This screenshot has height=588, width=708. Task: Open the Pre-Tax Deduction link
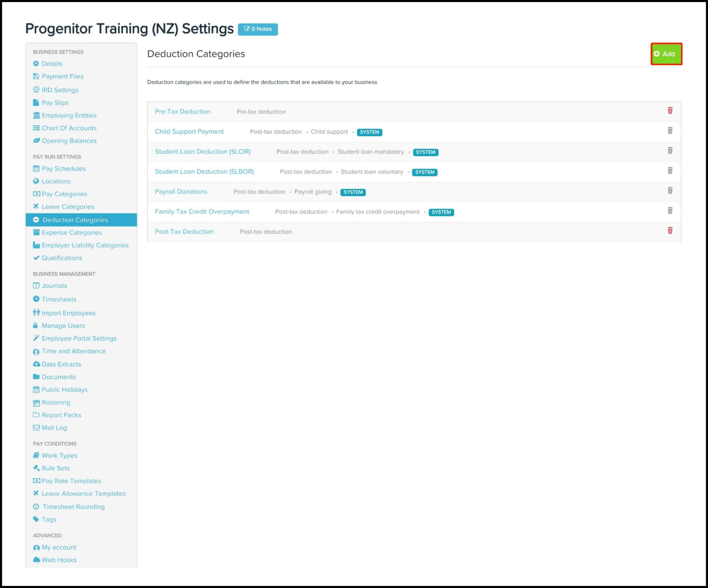pos(183,112)
